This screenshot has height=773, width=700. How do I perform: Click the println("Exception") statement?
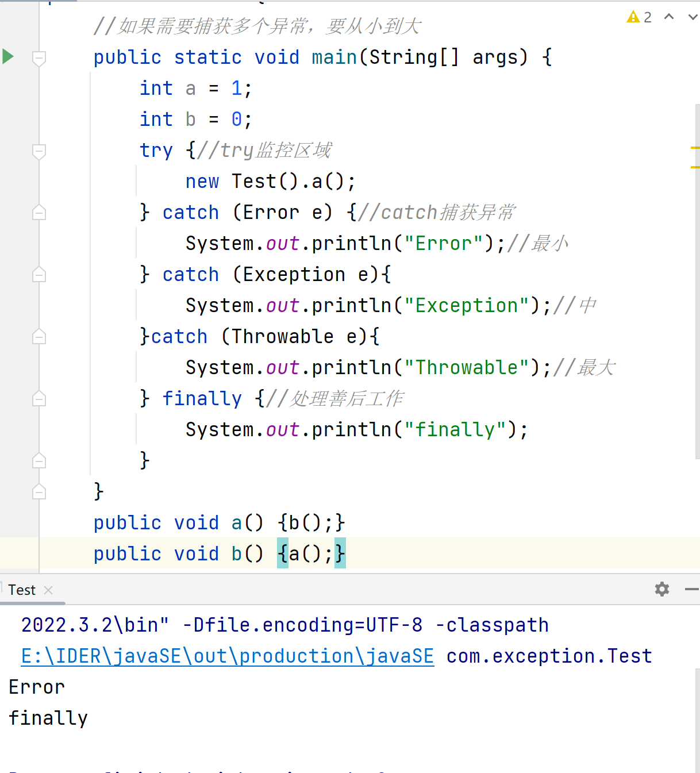click(x=368, y=306)
